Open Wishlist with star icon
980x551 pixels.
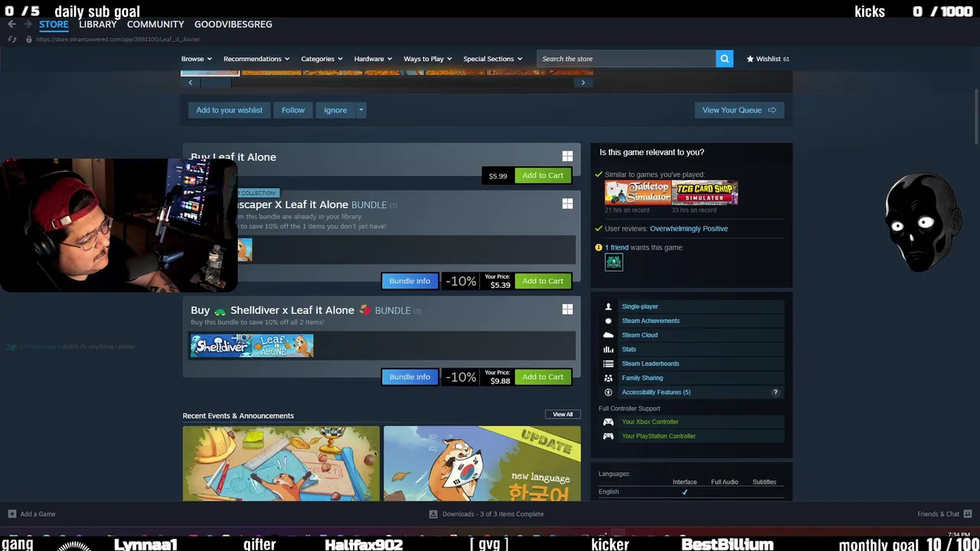pos(767,59)
